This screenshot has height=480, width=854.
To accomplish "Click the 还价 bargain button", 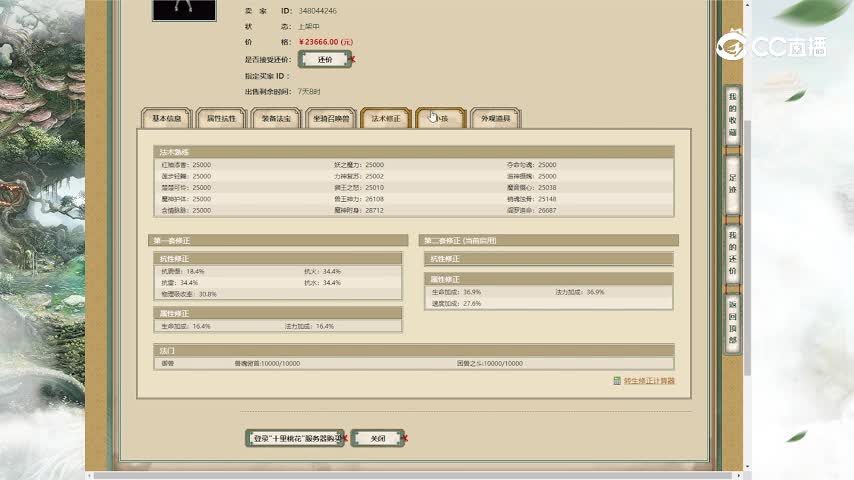I will [x=325, y=60].
